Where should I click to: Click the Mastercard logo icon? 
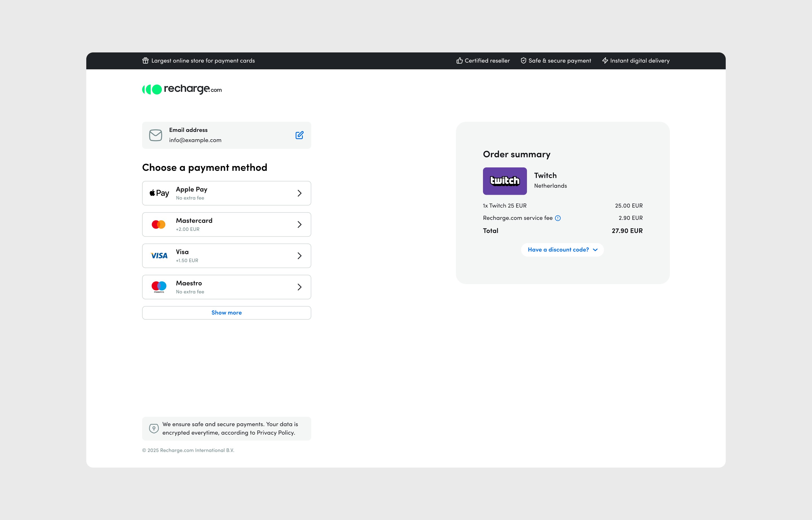coord(158,225)
